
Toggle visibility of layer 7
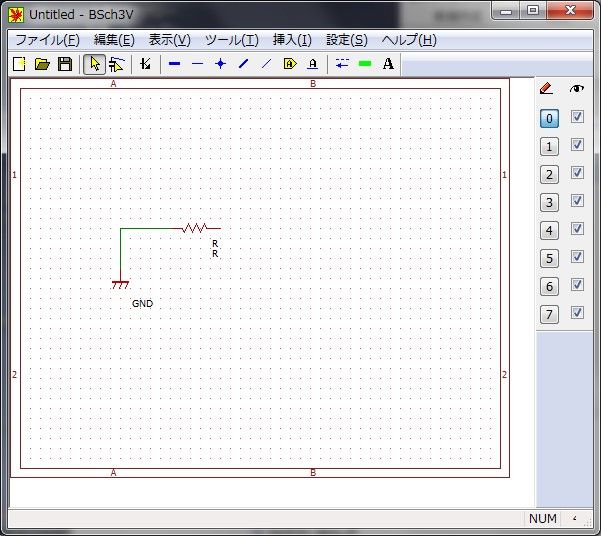click(x=577, y=312)
